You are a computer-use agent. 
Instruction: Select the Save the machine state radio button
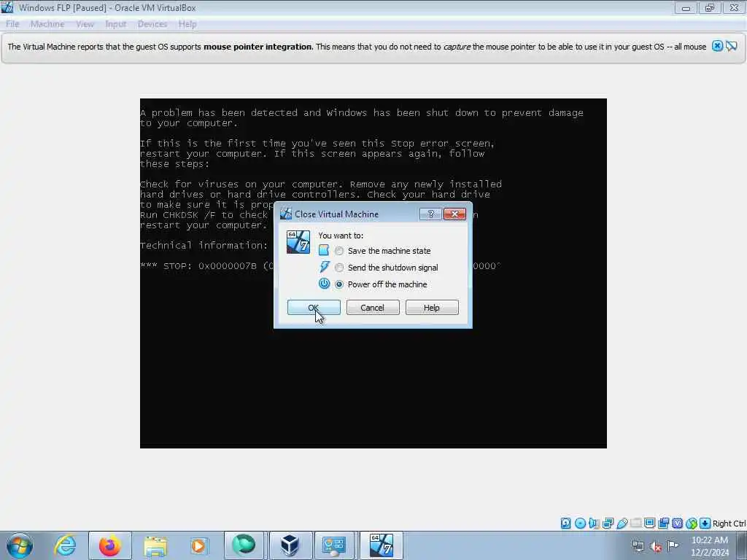[x=339, y=251]
